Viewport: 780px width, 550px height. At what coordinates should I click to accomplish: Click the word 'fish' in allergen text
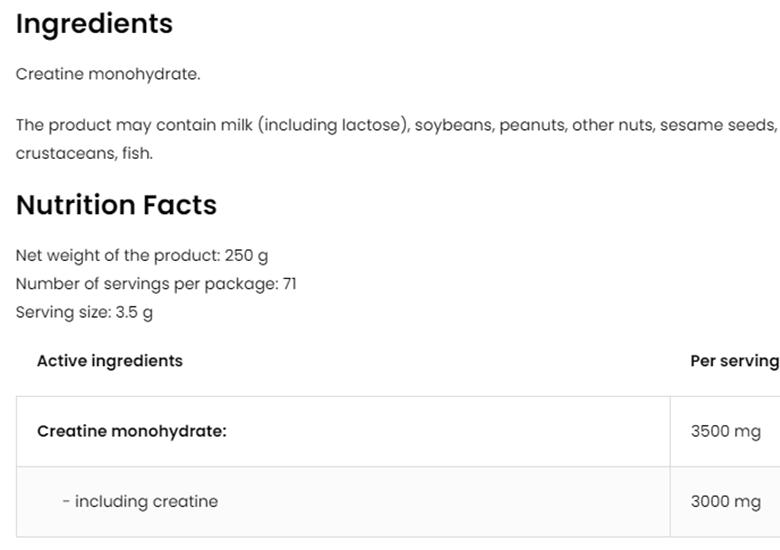[137, 154]
